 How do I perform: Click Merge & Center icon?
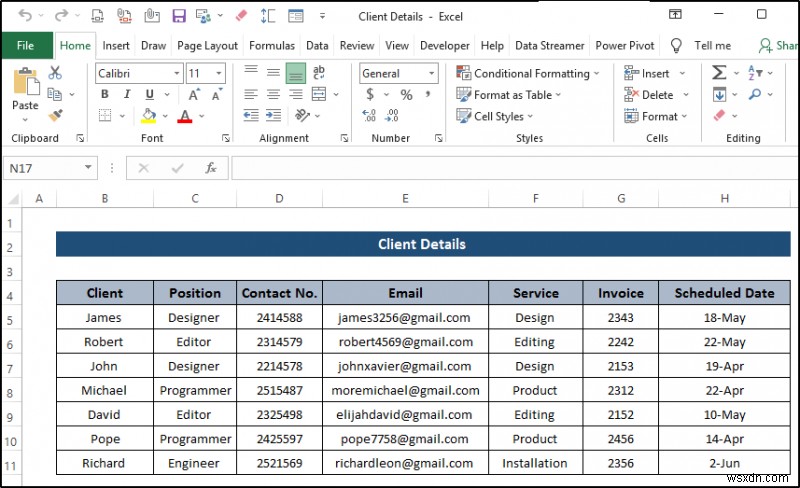[319, 94]
